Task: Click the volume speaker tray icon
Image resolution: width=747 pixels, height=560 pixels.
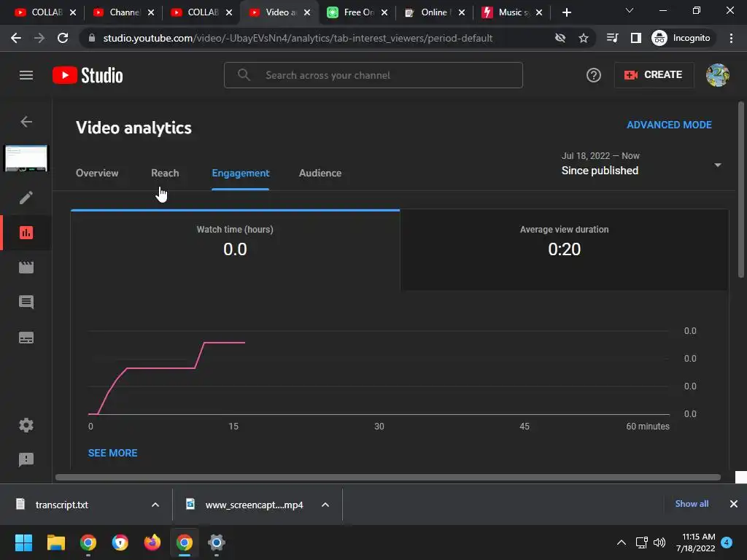Action: point(659,542)
